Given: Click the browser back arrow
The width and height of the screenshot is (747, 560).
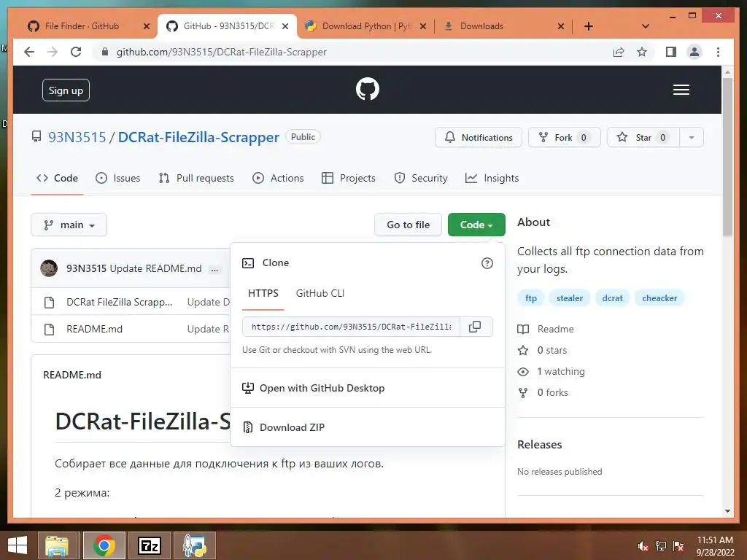Looking at the screenshot, I should pyautogui.click(x=29, y=52).
